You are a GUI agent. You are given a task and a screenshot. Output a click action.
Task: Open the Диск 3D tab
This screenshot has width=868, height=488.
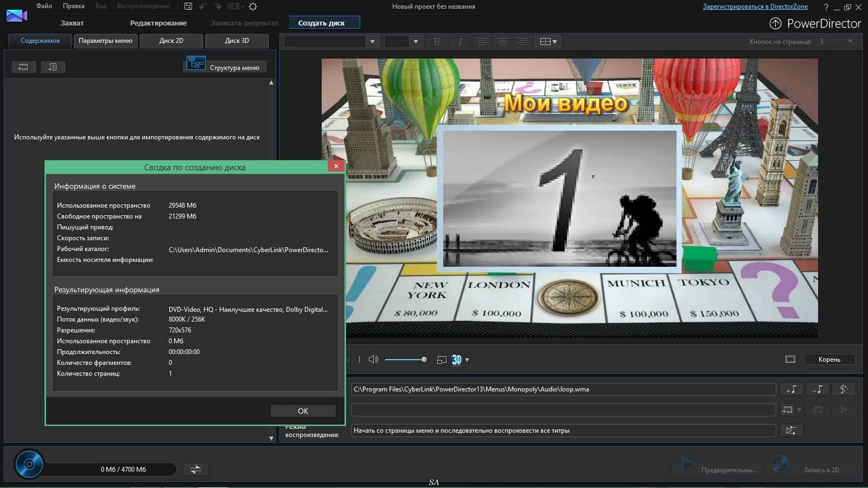(237, 41)
